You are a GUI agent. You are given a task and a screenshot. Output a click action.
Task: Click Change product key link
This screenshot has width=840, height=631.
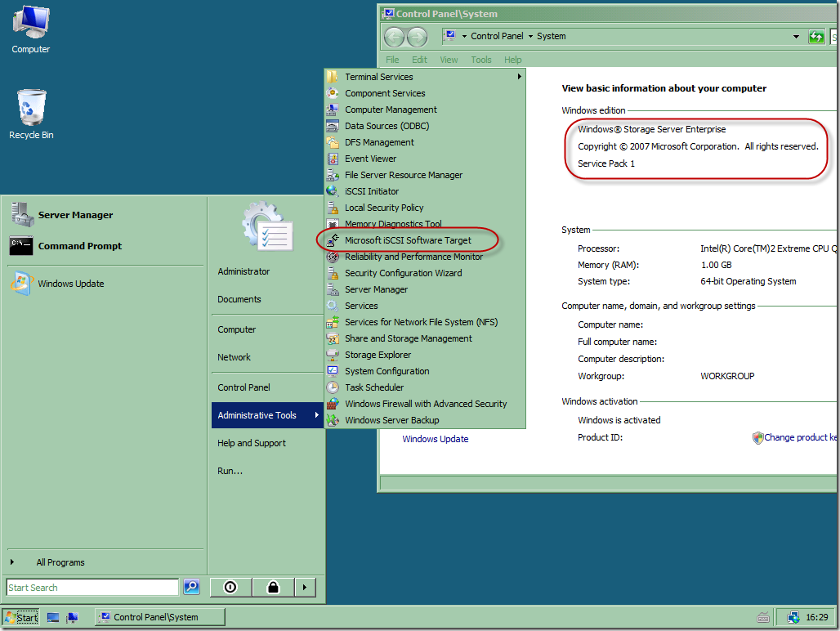pos(800,437)
